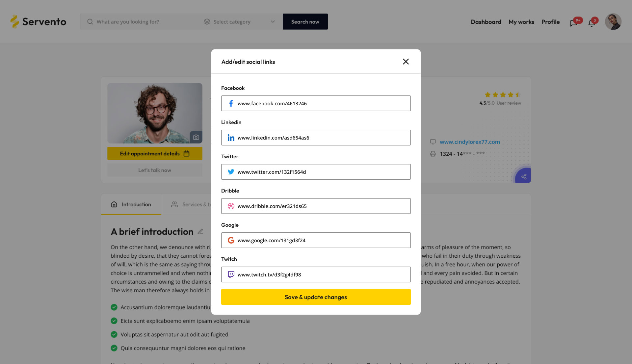The height and width of the screenshot is (364, 632).
Task: Click Edit appointment details button
Action: [x=155, y=154]
